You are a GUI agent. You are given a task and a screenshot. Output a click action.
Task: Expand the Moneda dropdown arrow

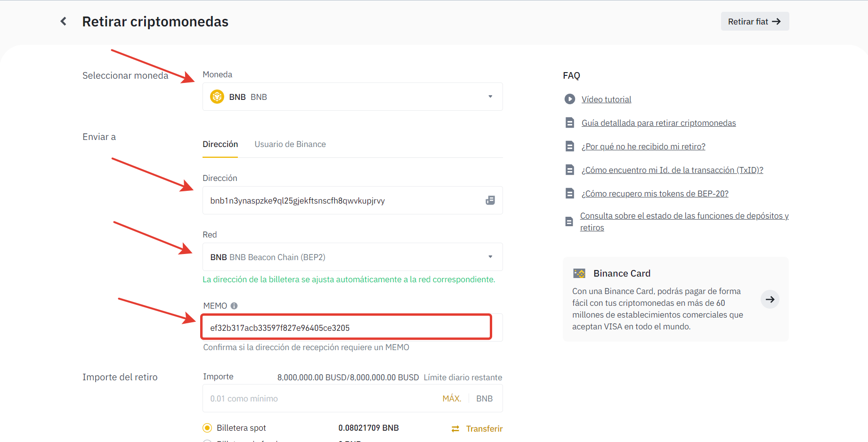click(490, 97)
